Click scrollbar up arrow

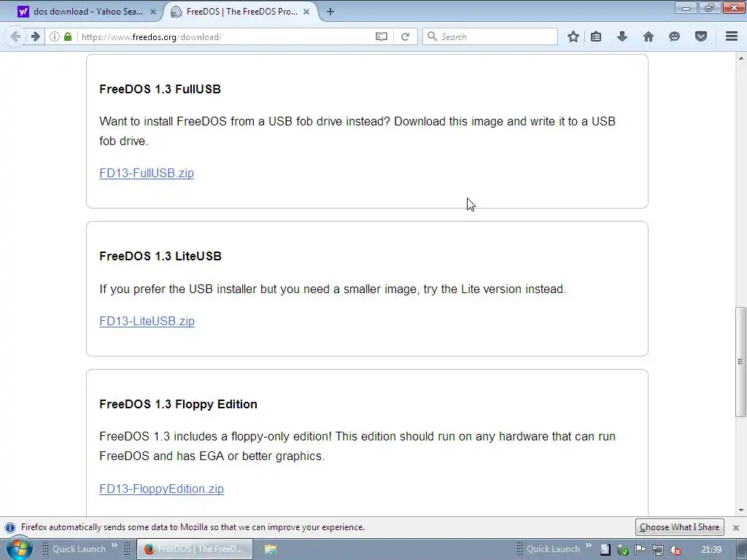point(740,58)
